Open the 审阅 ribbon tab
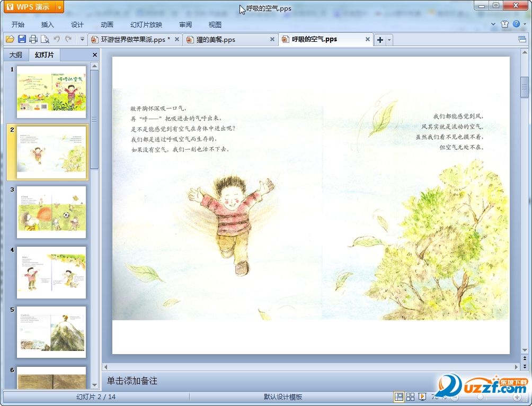This screenshot has height=406, width=532. tap(185, 25)
